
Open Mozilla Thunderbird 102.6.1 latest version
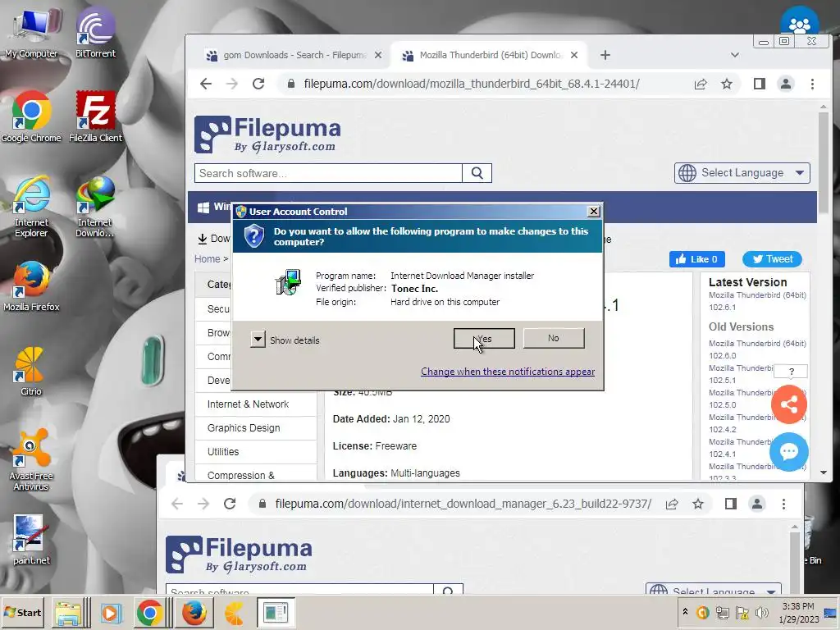point(757,301)
